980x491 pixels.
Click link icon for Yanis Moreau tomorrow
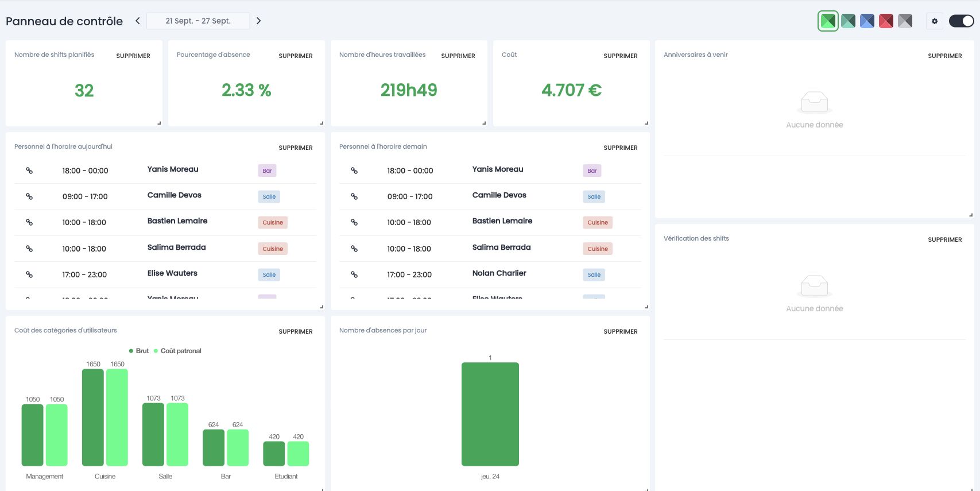[x=354, y=171]
